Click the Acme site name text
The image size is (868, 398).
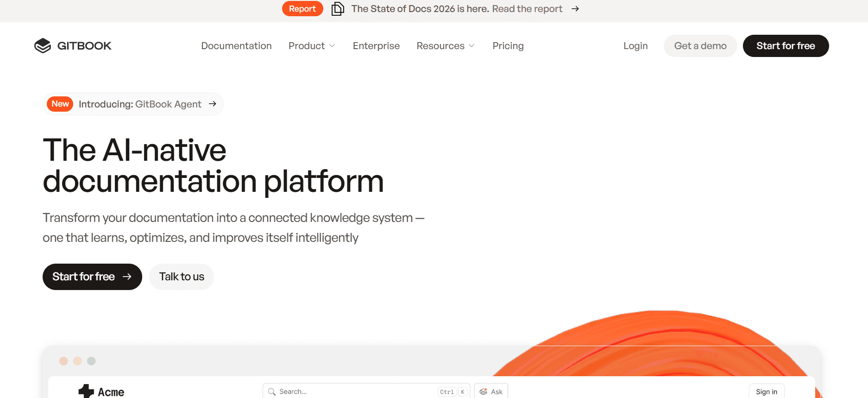tap(111, 392)
